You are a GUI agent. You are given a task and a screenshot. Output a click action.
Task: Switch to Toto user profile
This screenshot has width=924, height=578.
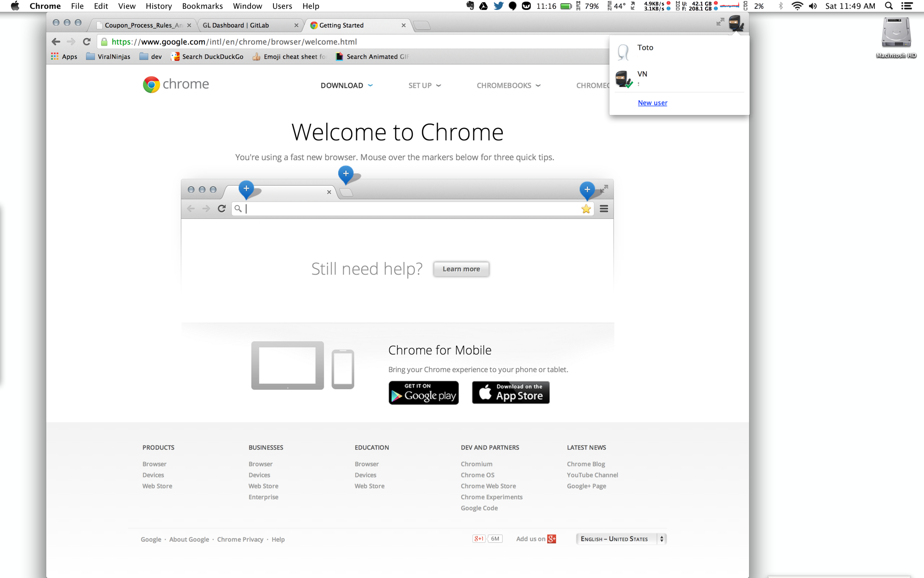tap(679, 52)
